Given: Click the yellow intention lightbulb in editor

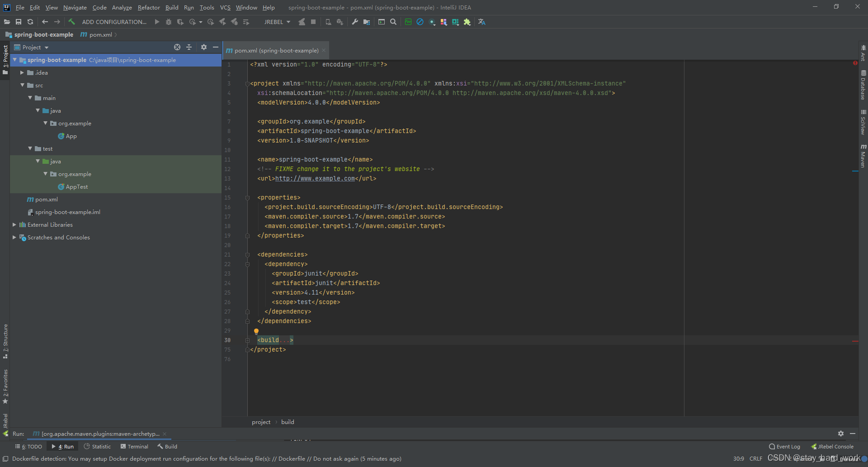Looking at the screenshot, I should [256, 331].
